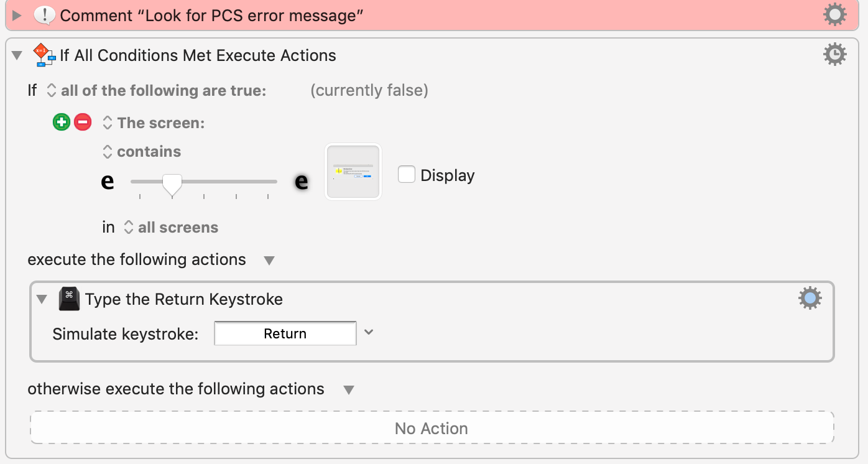Click the If condition flowchart icon
This screenshot has width=868, height=464.
pos(44,55)
